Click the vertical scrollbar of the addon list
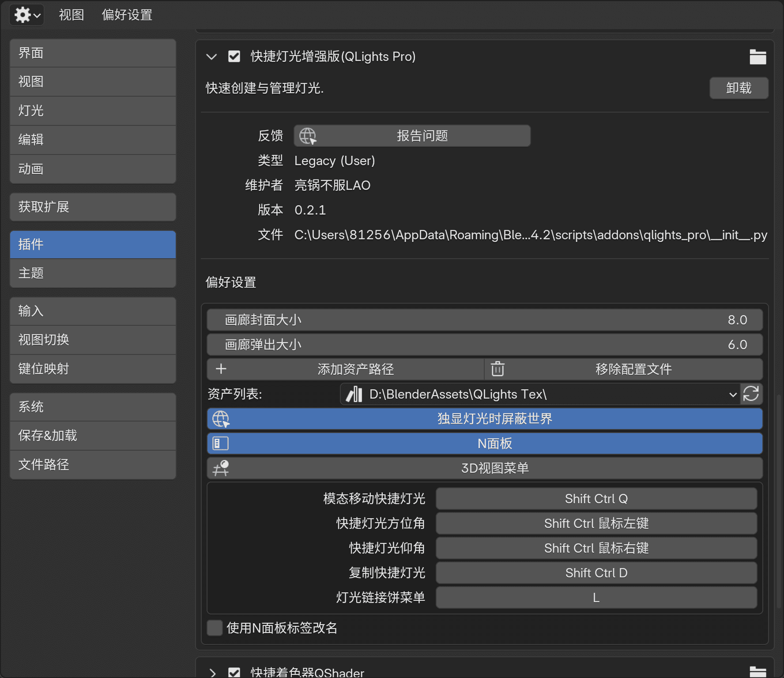Screen dimensions: 784x678 [779, 501]
